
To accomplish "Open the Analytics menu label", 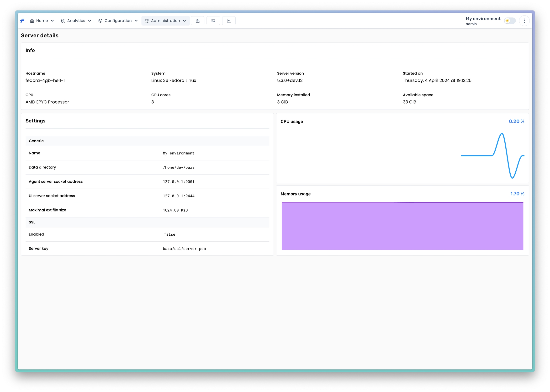I will tap(76, 21).
